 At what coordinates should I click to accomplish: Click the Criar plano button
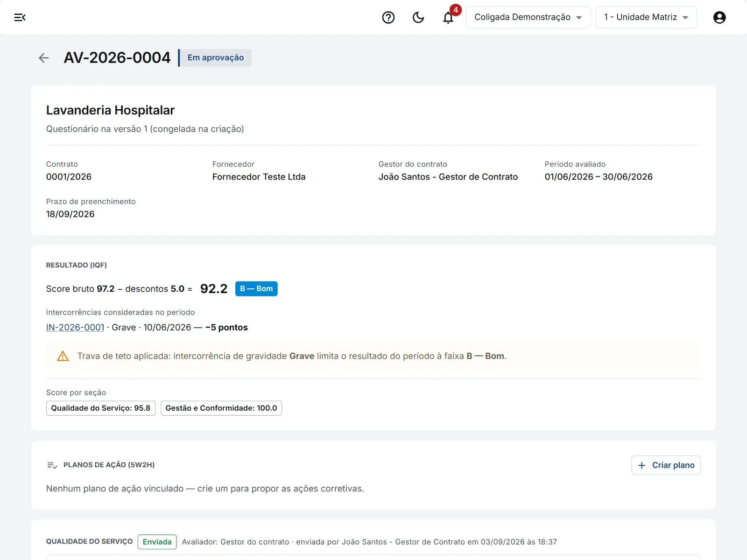[x=666, y=465]
